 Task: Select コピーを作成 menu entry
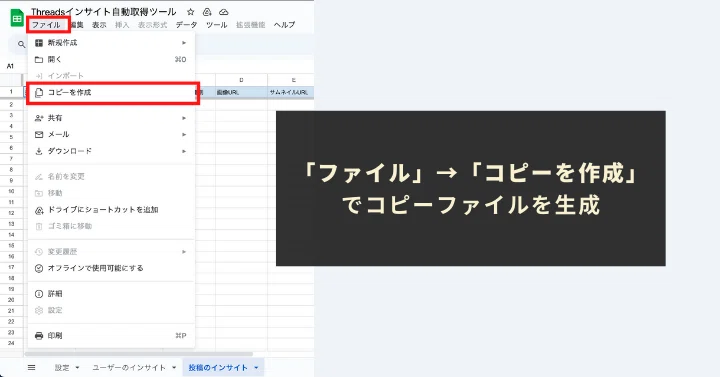click(x=112, y=92)
